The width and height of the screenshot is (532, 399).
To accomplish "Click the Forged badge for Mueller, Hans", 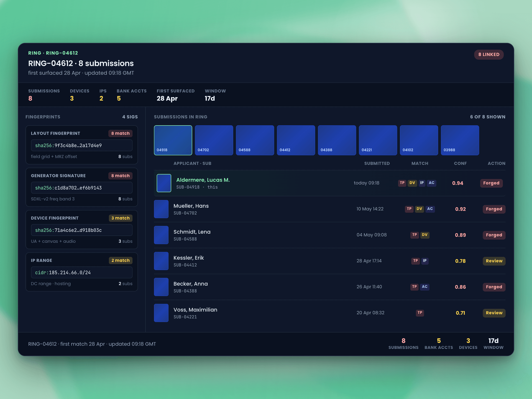I will tap(494, 209).
